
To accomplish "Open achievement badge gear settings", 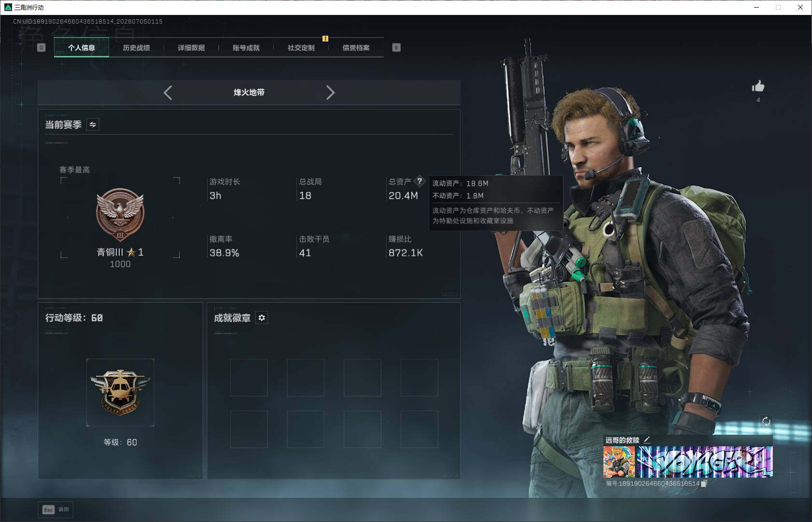I will click(x=262, y=317).
